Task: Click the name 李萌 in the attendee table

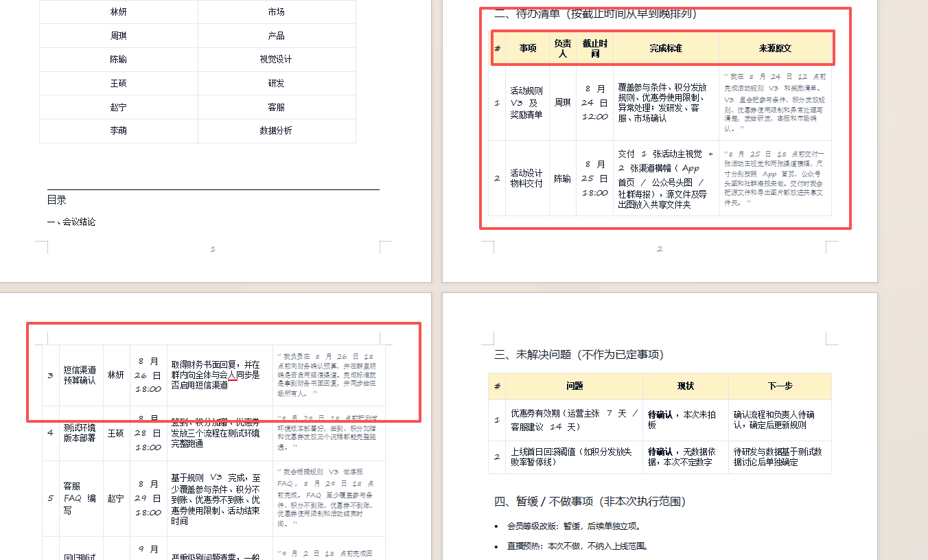Action: [x=119, y=131]
